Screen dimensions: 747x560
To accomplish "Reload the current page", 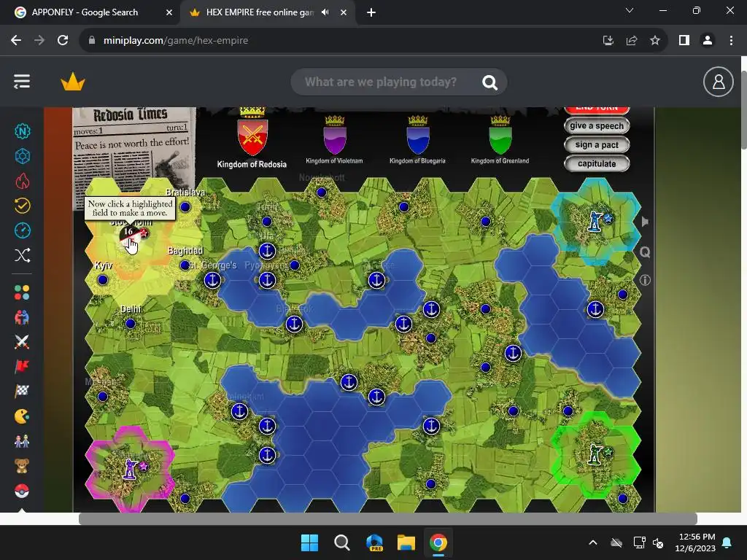I will pyautogui.click(x=63, y=41).
